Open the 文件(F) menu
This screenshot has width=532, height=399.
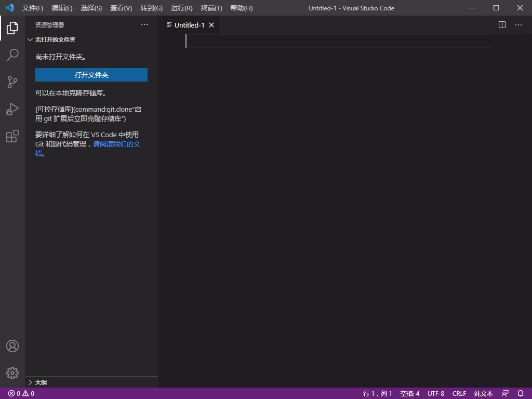(x=32, y=8)
